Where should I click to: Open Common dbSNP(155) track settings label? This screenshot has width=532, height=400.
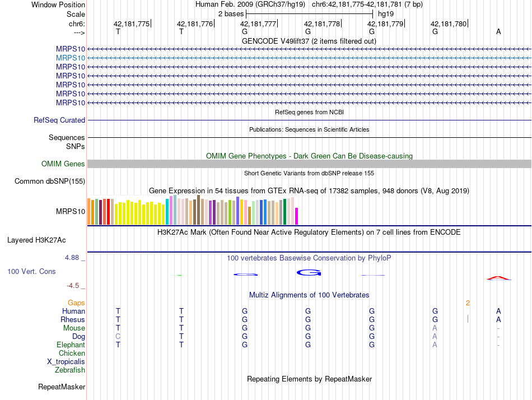tap(50, 182)
